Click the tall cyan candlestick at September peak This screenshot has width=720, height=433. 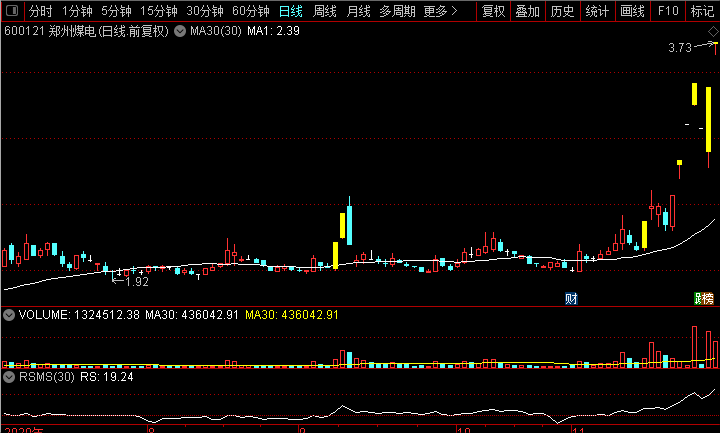pos(349,225)
